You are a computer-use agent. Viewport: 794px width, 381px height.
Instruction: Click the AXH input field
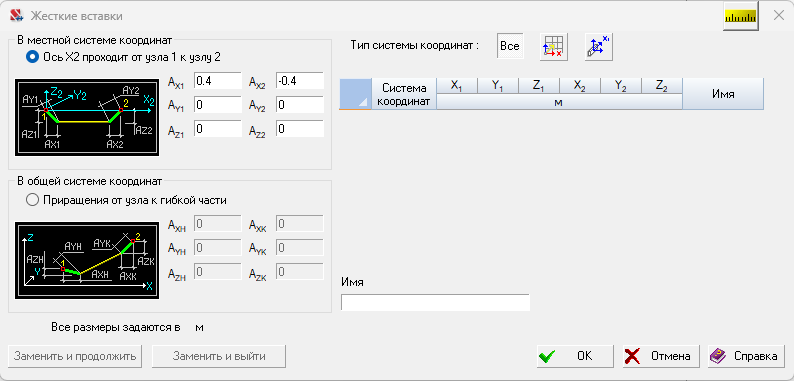tap(218, 223)
